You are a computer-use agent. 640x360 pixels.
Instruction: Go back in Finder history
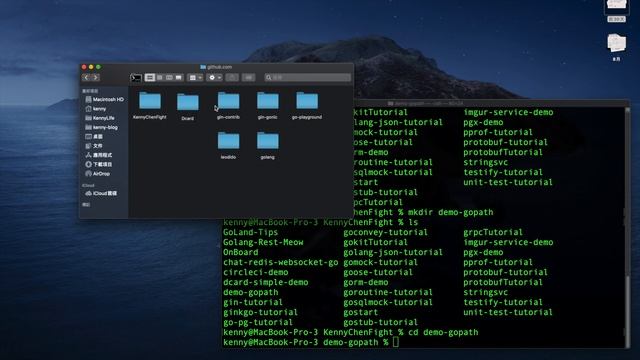86,78
